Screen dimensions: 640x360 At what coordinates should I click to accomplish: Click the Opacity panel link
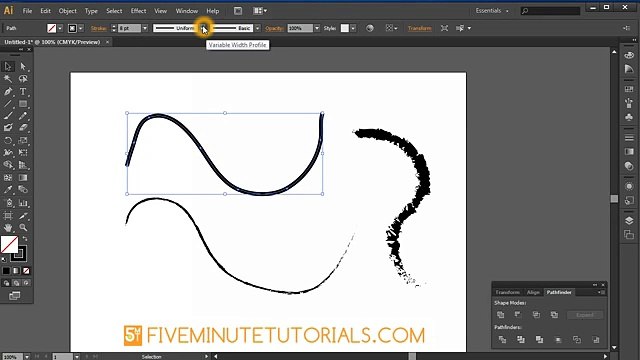[274, 28]
